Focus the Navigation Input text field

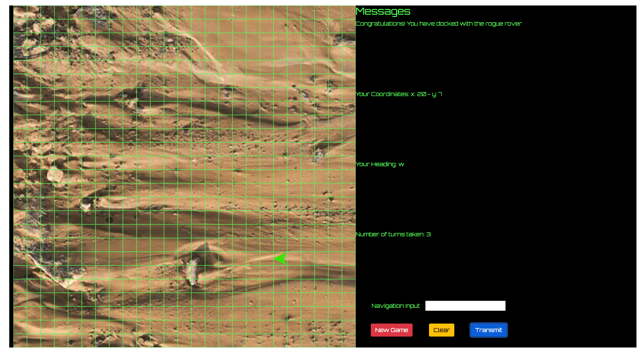coord(465,306)
